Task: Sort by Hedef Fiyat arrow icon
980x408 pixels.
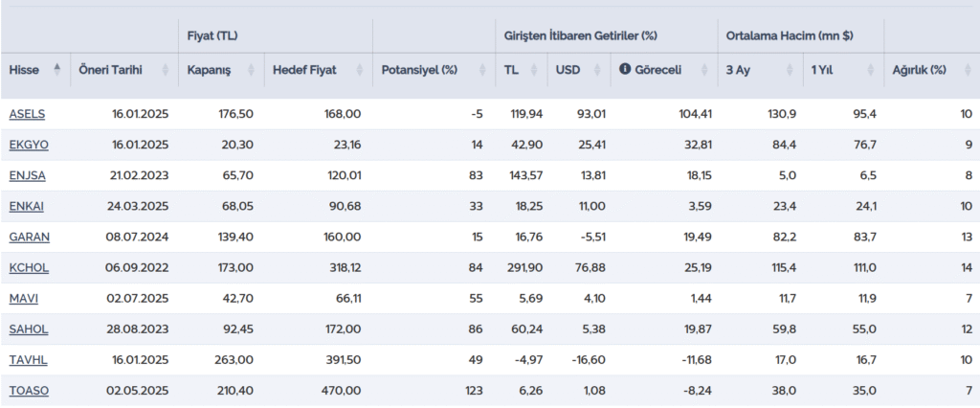Action: tap(360, 70)
